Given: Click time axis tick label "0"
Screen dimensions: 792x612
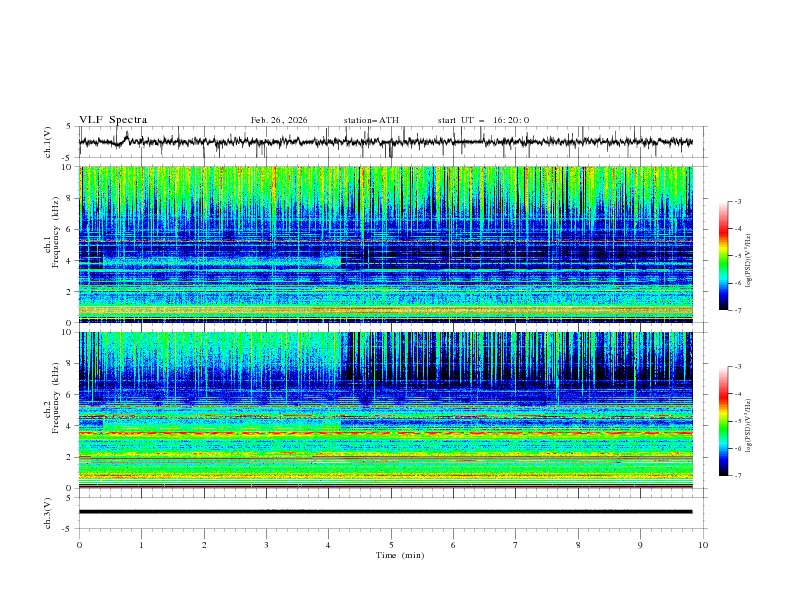Looking at the screenshot, I should 79,545.
